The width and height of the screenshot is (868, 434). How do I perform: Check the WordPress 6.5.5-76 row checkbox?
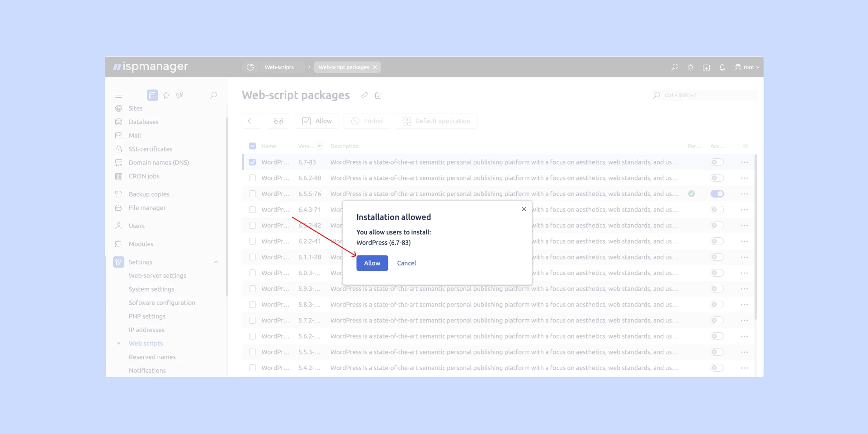[252, 194]
